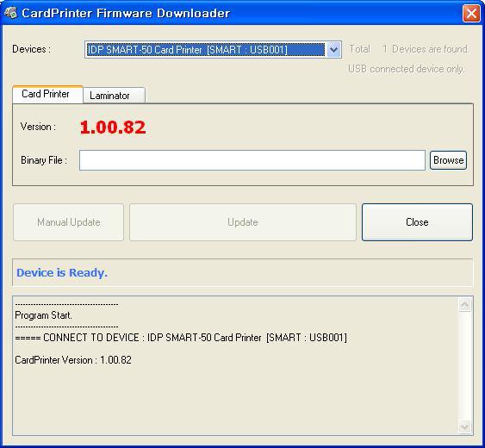Select the IDP SMART-50 Card Printer device entry

tap(206, 49)
